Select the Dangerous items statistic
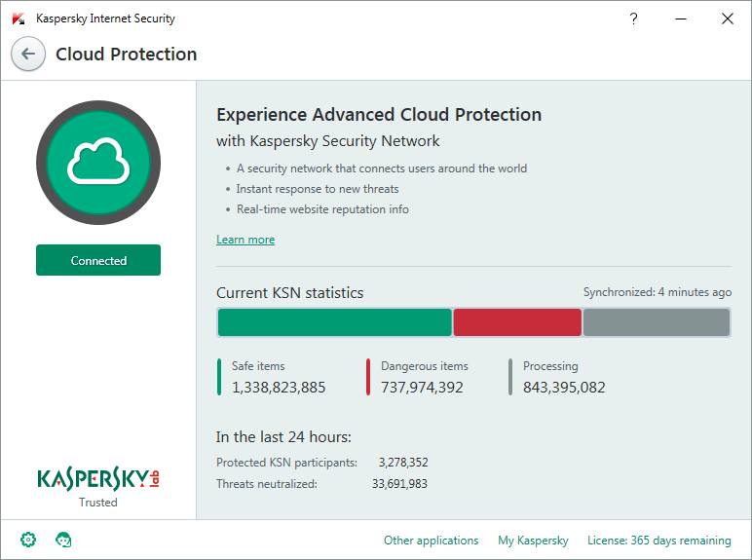752x560 pixels. (x=424, y=378)
